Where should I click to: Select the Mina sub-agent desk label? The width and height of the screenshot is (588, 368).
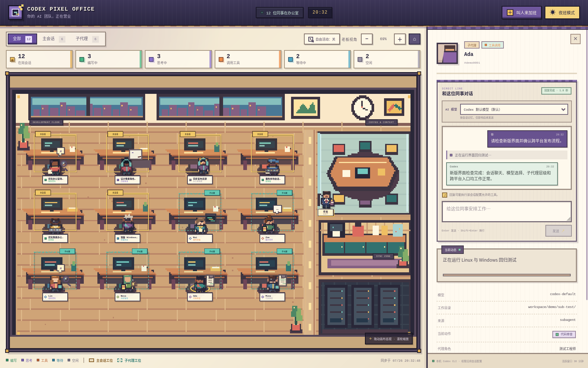tap(272, 297)
